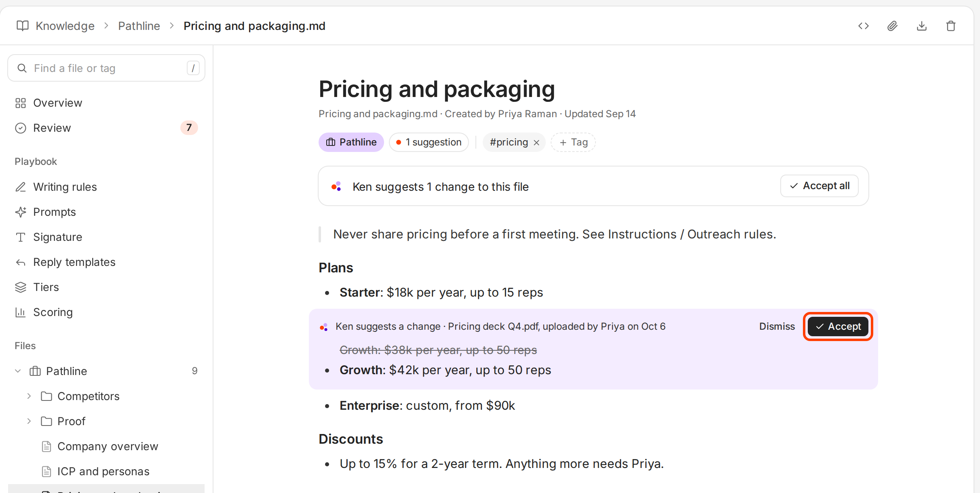Viewport: 980px width, 493px height.
Task: Open Prompts in Playbook
Action: coord(106,212)
